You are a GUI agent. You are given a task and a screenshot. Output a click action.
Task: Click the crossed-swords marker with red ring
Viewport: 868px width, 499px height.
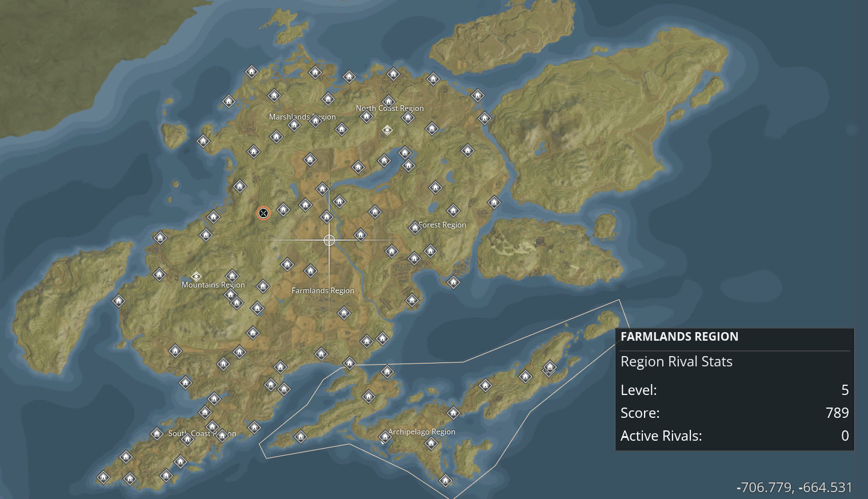click(x=263, y=213)
